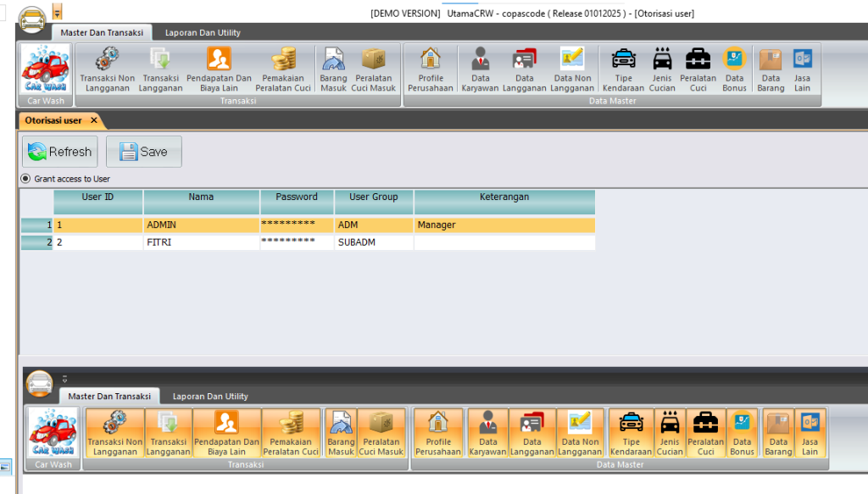868x494 pixels.
Task: Open the round application menu button at the top
Action: [x=33, y=17]
